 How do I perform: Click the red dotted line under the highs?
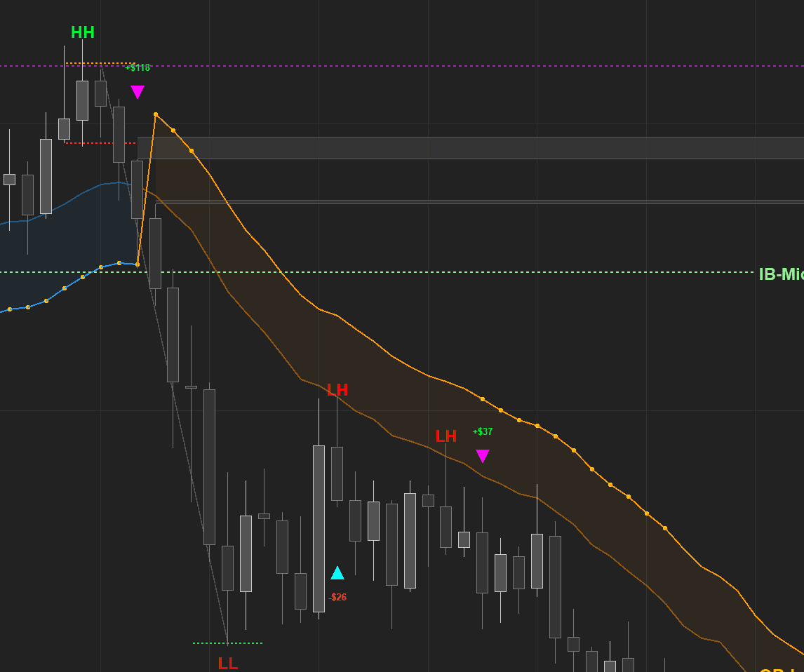[x=98, y=144]
